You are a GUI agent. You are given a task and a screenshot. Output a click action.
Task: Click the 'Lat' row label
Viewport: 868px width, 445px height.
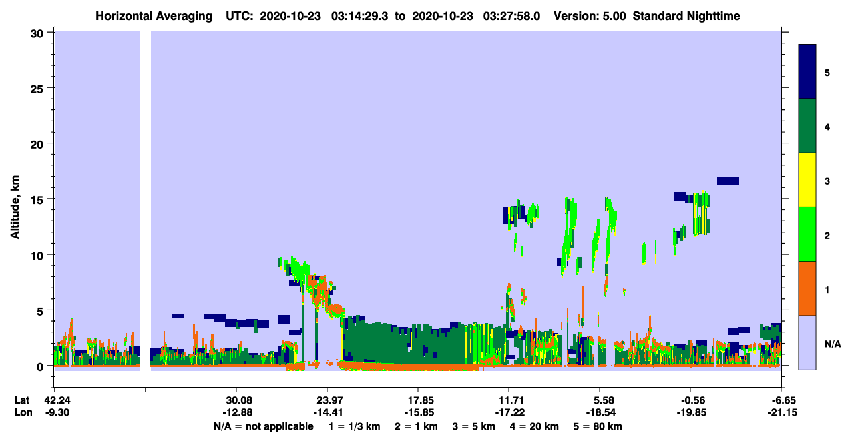21,400
